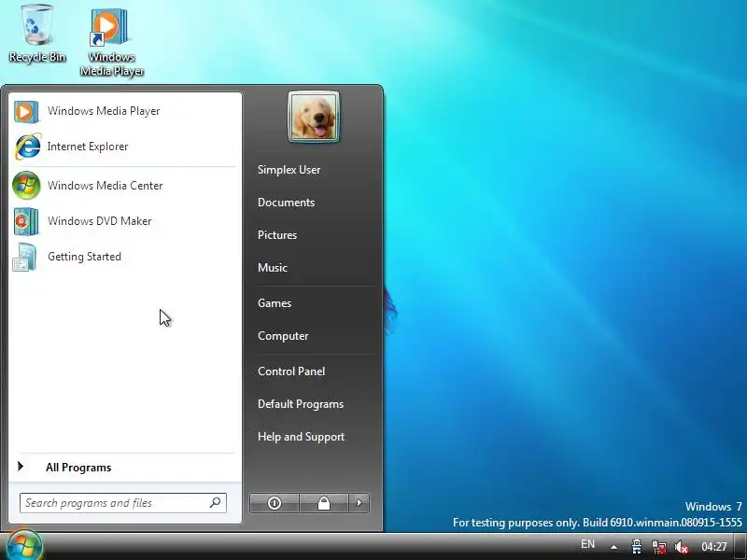The image size is (747, 560).
Task: Click the user account dog picture
Action: point(314,118)
